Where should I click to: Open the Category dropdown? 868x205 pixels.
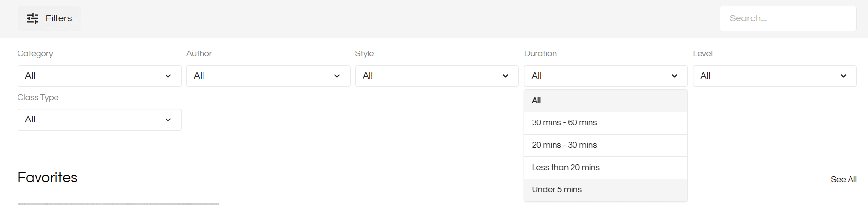99,76
